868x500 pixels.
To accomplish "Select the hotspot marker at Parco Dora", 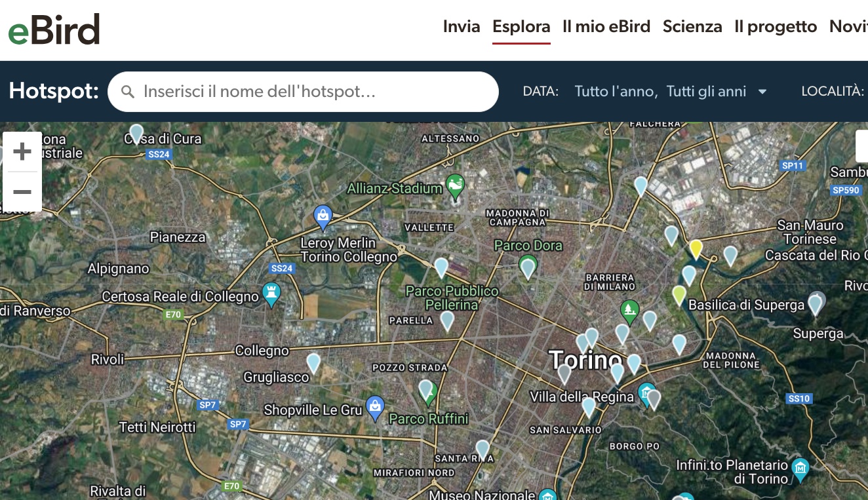I will click(528, 269).
